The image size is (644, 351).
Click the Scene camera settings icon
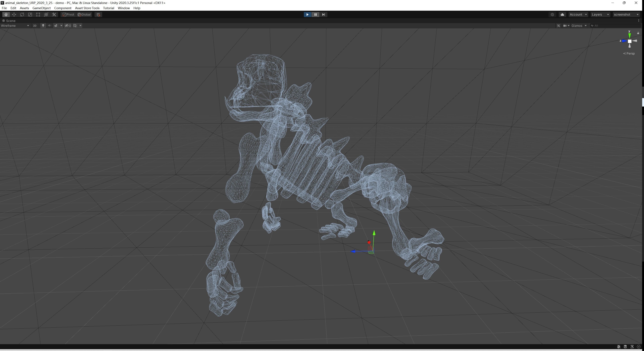pos(565,25)
